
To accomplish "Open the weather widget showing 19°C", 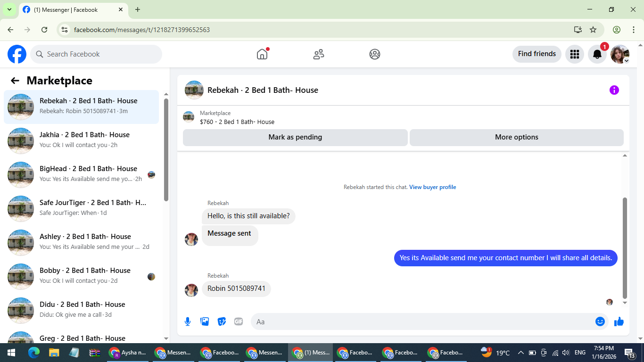I will pyautogui.click(x=495, y=353).
